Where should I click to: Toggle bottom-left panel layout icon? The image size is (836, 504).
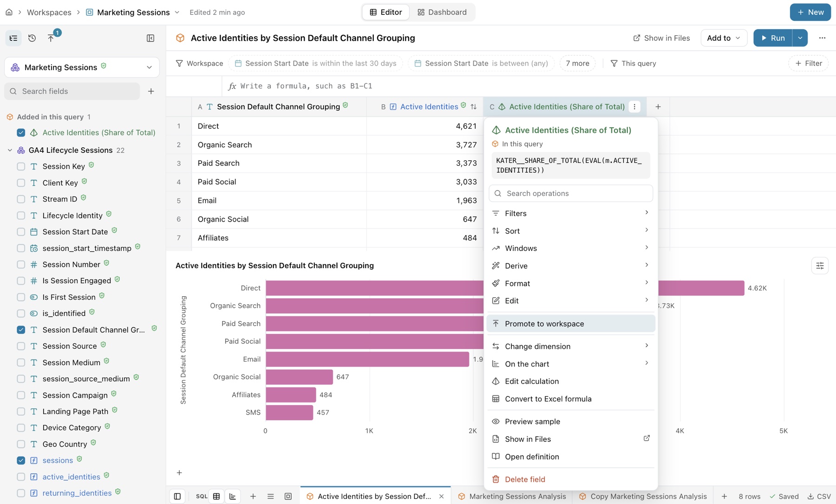coord(177,496)
